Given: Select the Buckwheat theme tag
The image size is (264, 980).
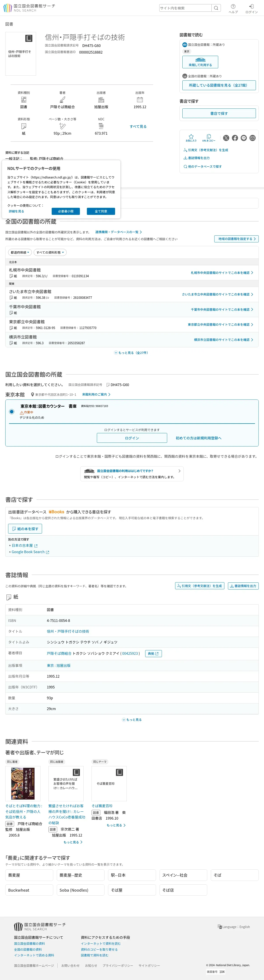Looking at the screenshot, I should 29,890.
